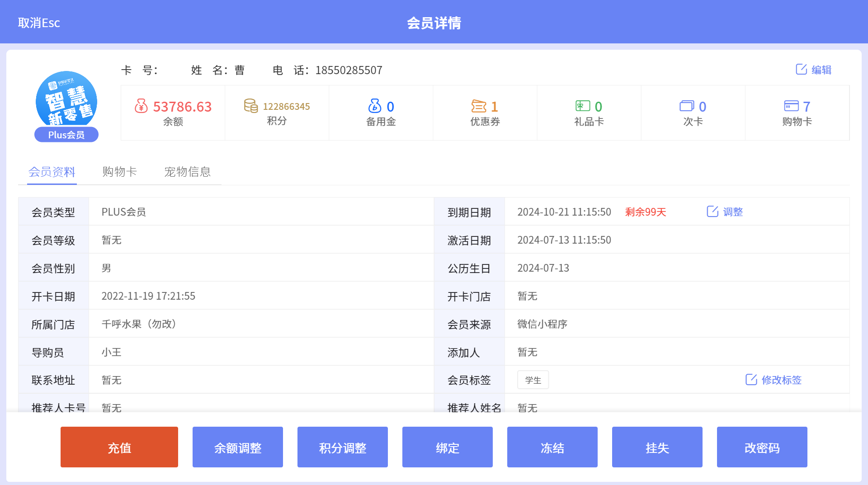Open the 宠物信息 tab
The width and height of the screenshot is (868, 485).
[187, 172]
